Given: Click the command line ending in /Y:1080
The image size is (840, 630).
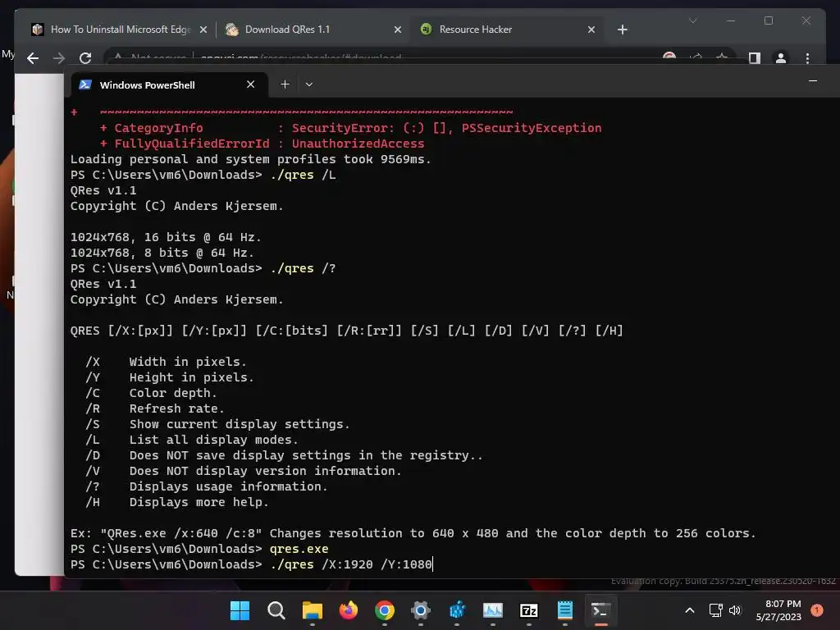Looking at the screenshot, I should pos(251,564).
